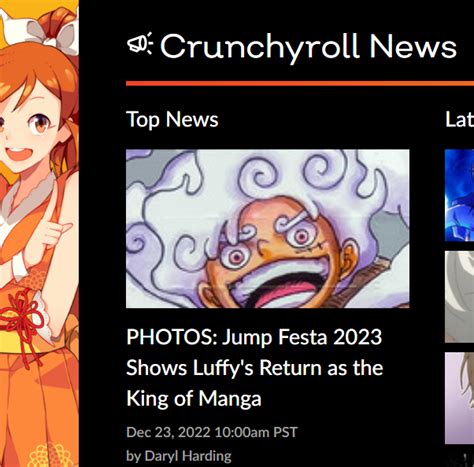
Task: Open the 'PHOTOS: Jump Festa 2023' headline
Action: (x=254, y=337)
